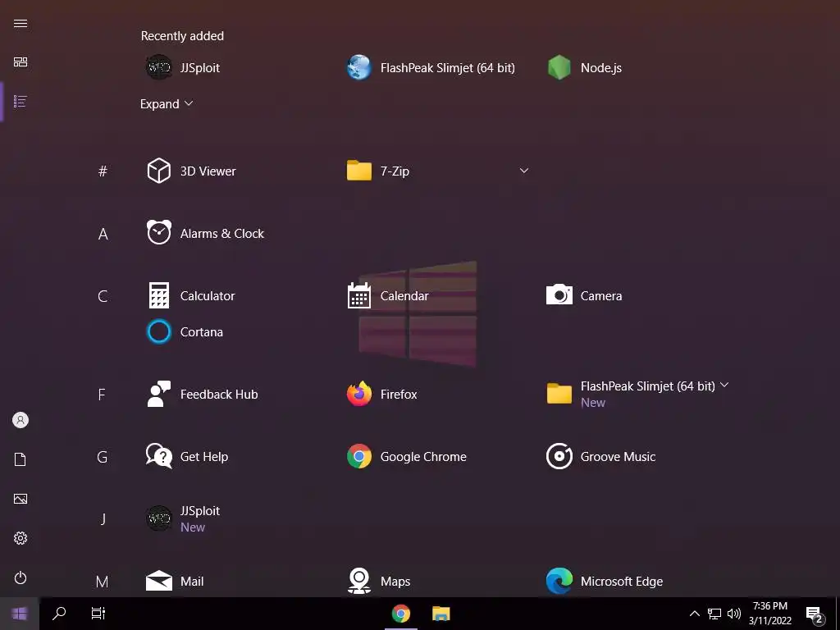Click the Power button
This screenshot has height=630, width=840.
tap(21, 578)
